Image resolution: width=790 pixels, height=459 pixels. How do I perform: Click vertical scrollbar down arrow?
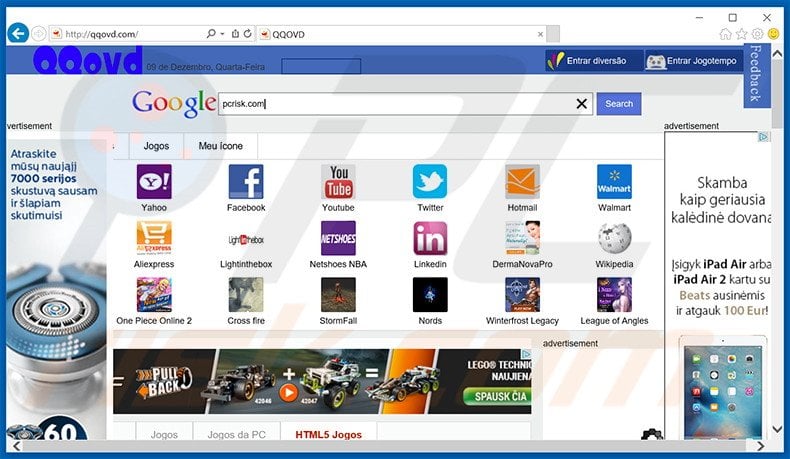(777, 429)
